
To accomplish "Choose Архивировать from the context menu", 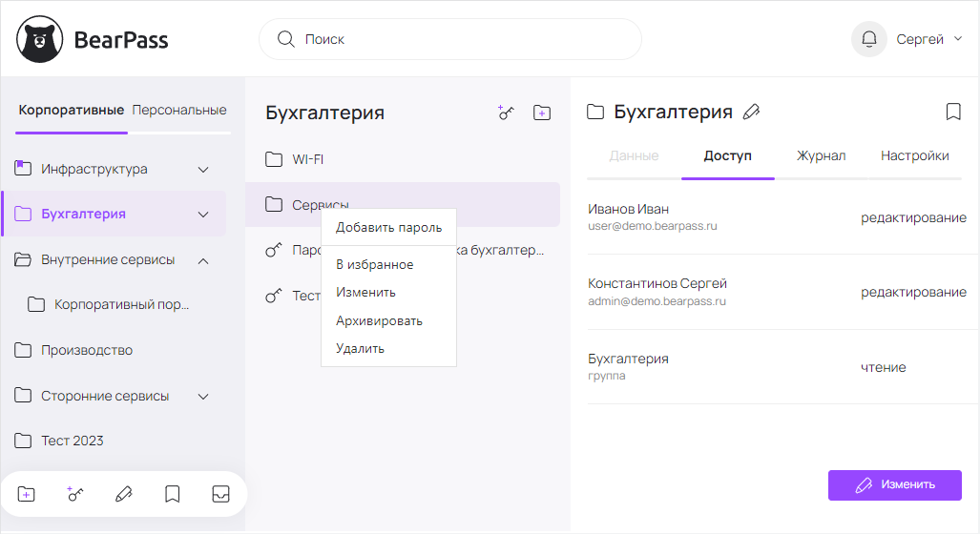I will [x=379, y=320].
